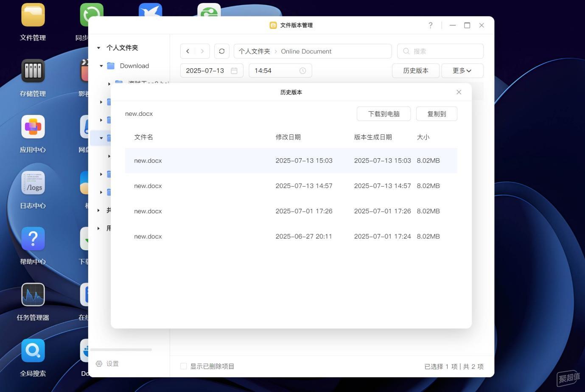
Task: Click the search magnifier icon
Action: pyautogui.click(x=406, y=51)
